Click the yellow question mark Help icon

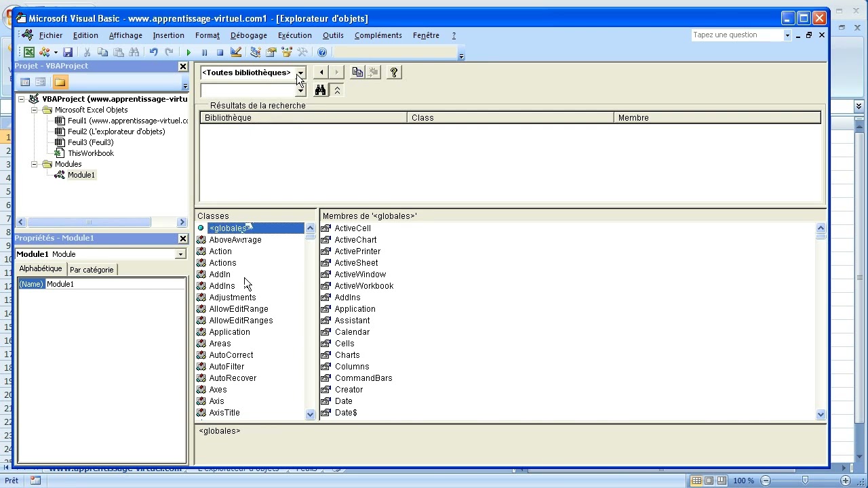394,73
